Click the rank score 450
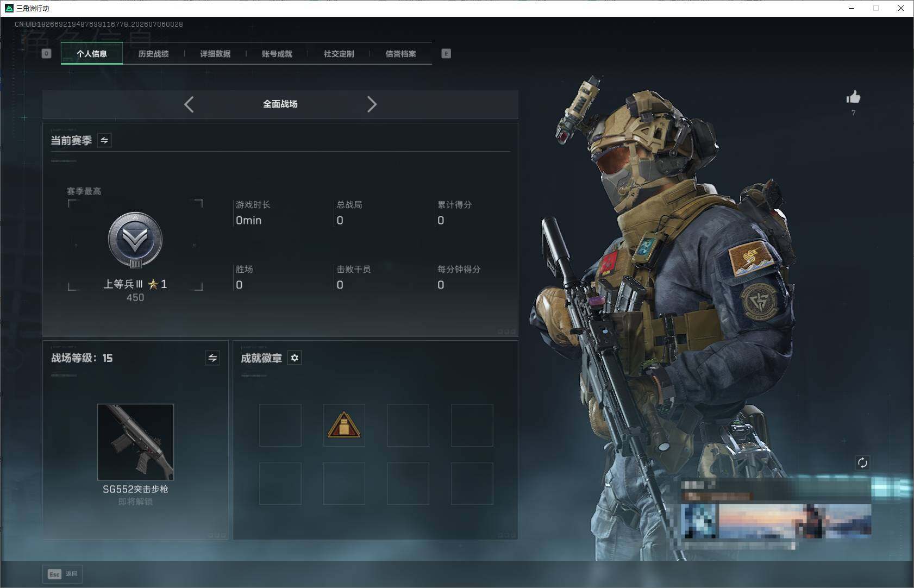The height and width of the screenshot is (588, 914). [x=135, y=297]
